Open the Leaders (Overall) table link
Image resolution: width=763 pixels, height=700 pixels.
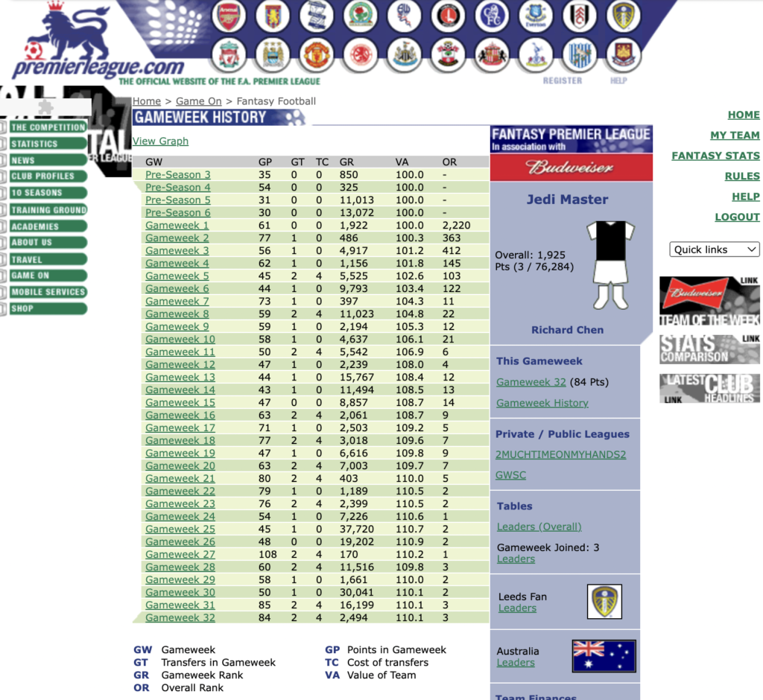pos(539,526)
